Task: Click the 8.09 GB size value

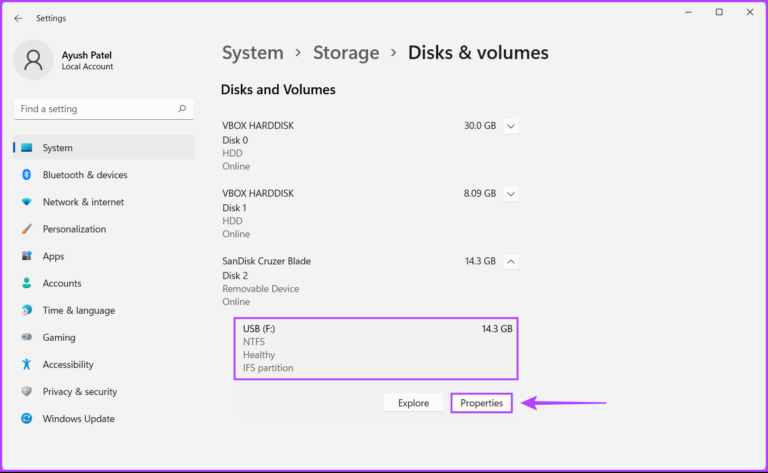Action: [x=480, y=193]
